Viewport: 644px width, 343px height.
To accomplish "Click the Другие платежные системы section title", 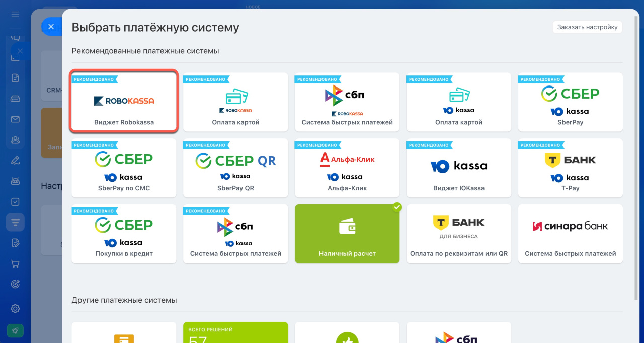I will [124, 300].
